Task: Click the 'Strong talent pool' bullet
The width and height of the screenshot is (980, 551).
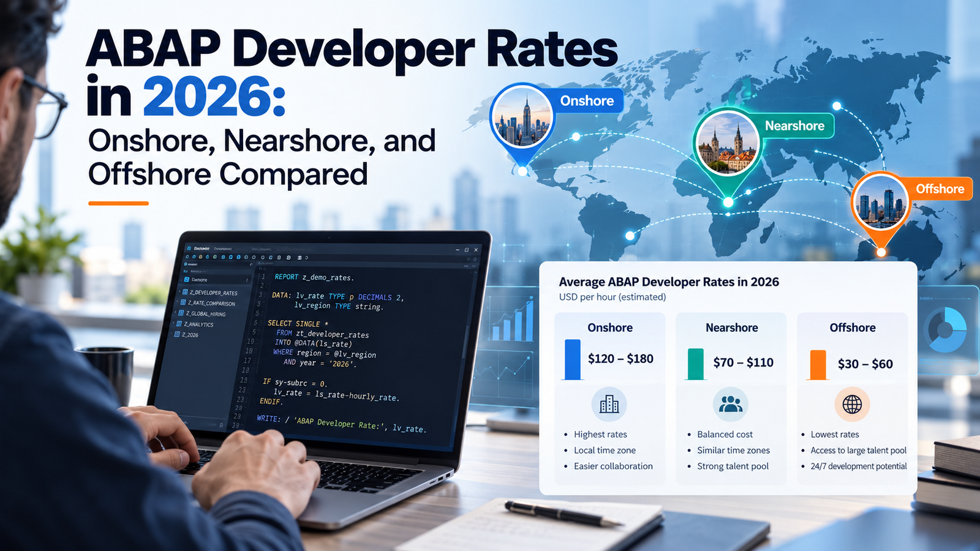Action: [733, 466]
